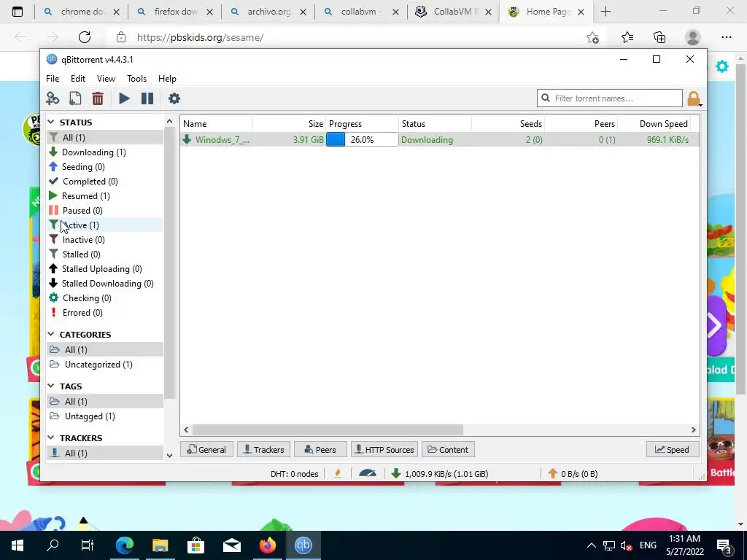The height and width of the screenshot is (560, 747).
Task: Sort by the Size column header
Action: pyautogui.click(x=289, y=124)
